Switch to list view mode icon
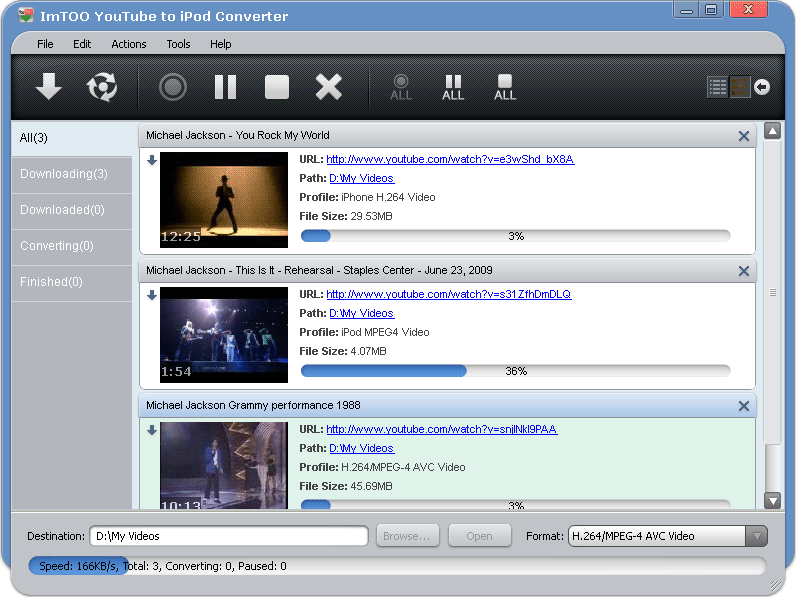 coord(717,87)
